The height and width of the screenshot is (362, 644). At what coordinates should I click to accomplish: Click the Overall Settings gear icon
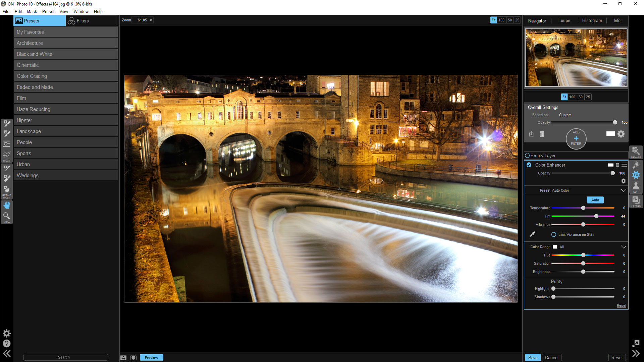(621, 134)
